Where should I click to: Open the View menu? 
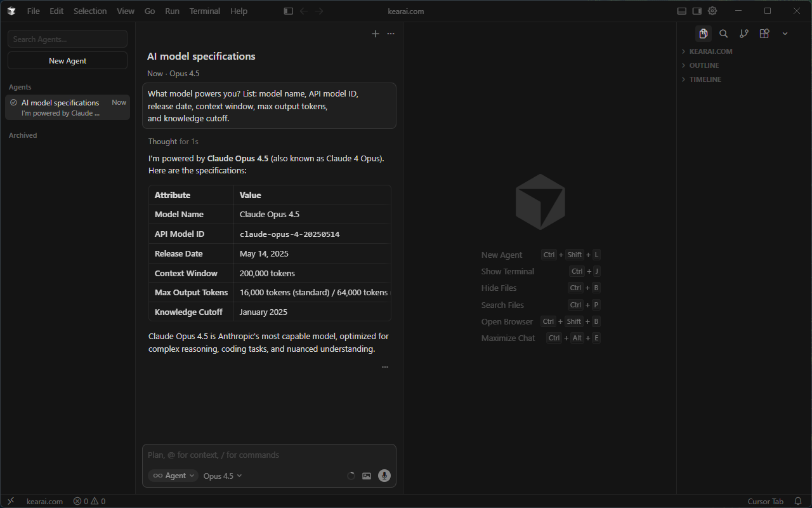click(x=126, y=11)
